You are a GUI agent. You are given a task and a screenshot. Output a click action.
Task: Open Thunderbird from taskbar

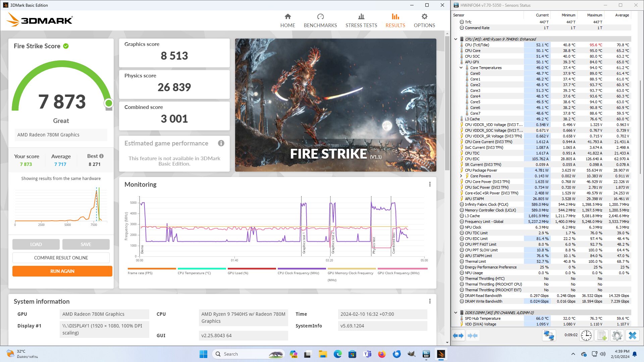pyautogui.click(x=396, y=354)
